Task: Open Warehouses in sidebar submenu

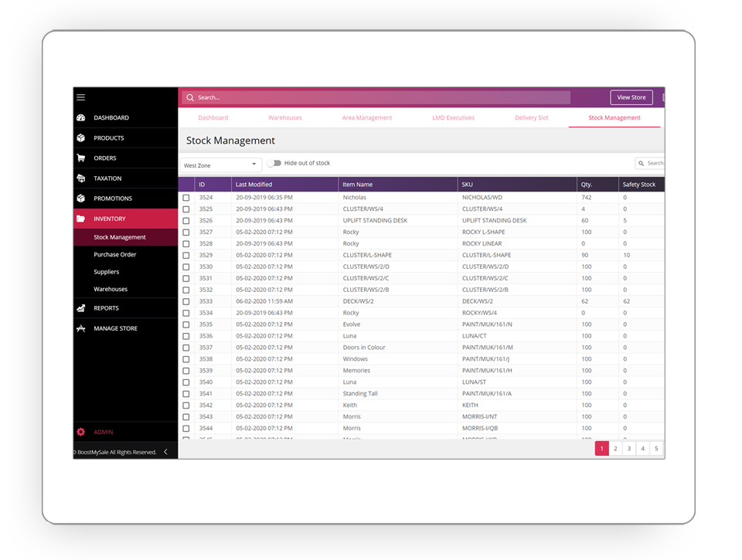Action: [x=111, y=289]
